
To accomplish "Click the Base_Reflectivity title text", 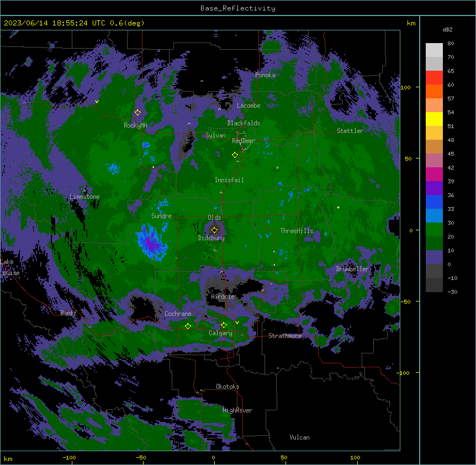I will coord(238,8).
